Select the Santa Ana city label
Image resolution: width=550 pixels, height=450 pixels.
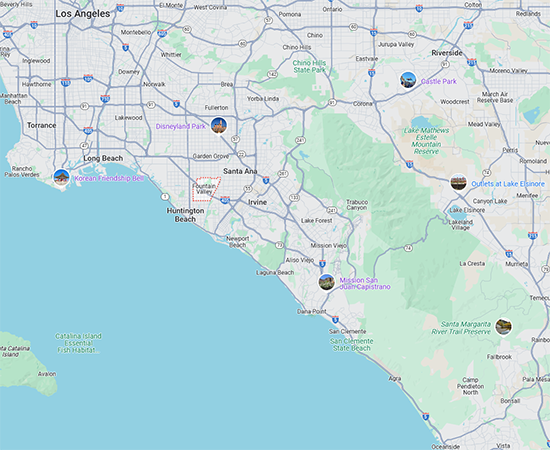[240, 171]
